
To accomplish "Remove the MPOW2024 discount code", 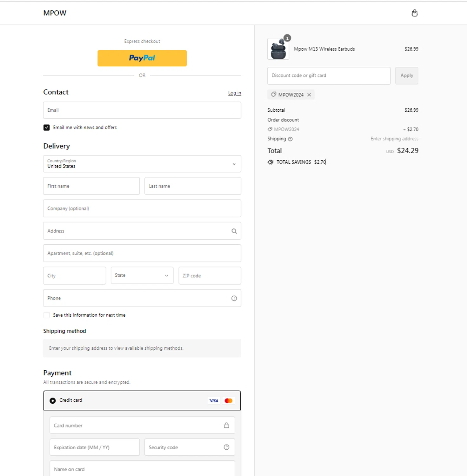I will tap(309, 95).
